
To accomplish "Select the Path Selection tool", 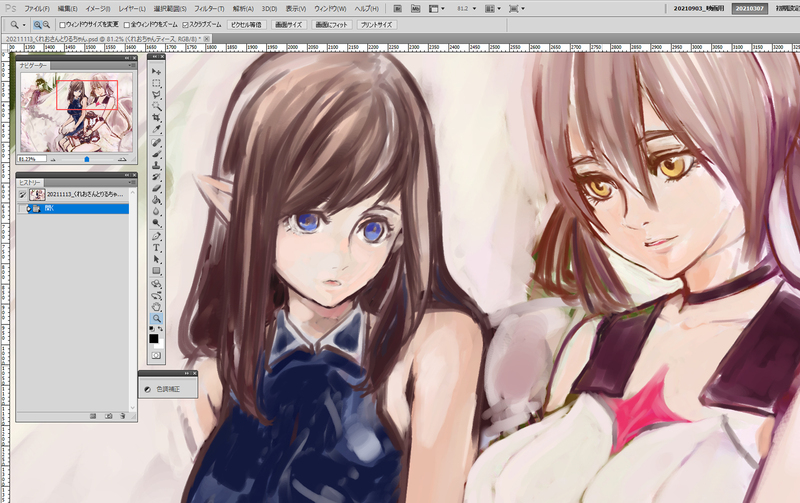I will tap(157, 260).
